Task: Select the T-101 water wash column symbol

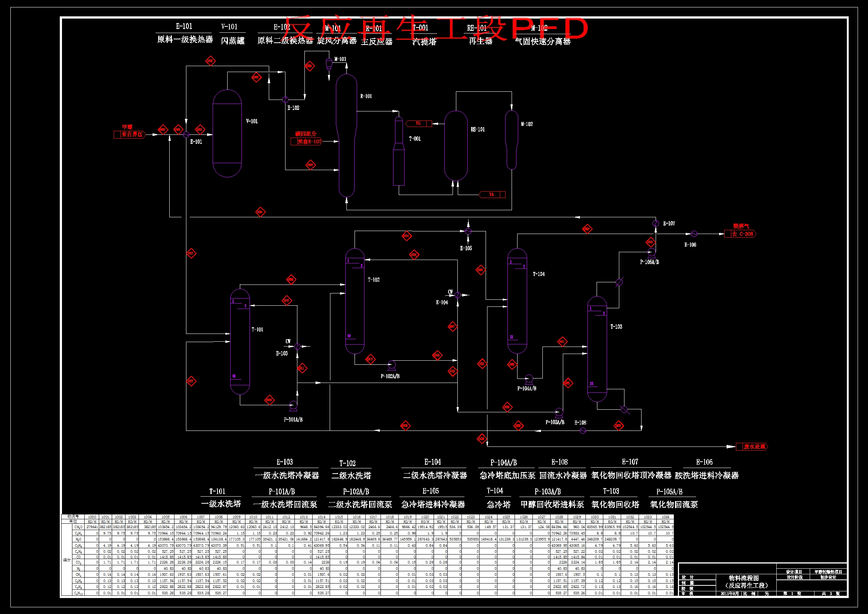Action: [240, 342]
